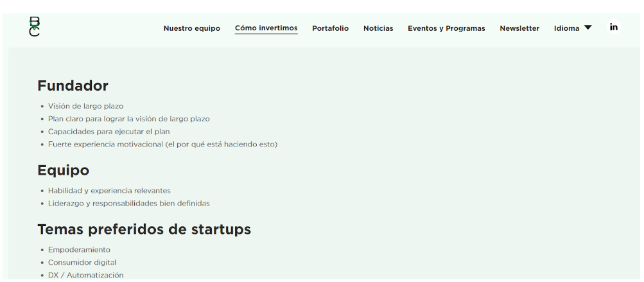The image size is (644, 282).
Task: Click 'Habilidad y experiencia relevantes' item
Action: point(109,191)
